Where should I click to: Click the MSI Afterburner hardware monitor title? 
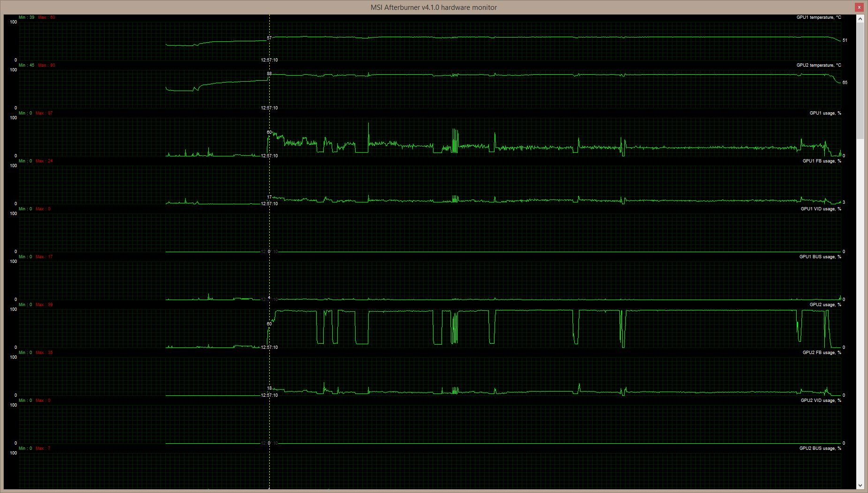point(434,8)
